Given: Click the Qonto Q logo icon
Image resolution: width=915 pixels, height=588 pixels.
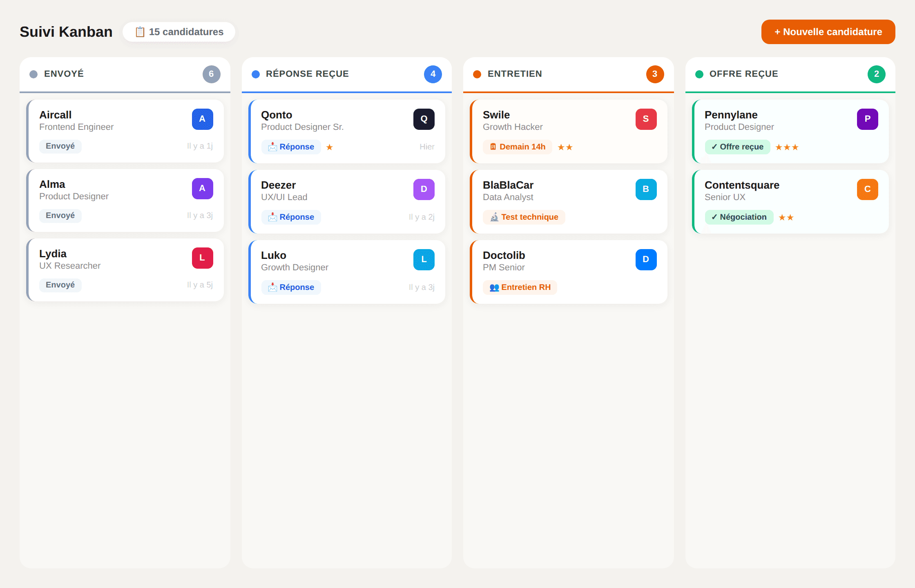Looking at the screenshot, I should [x=424, y=119].
